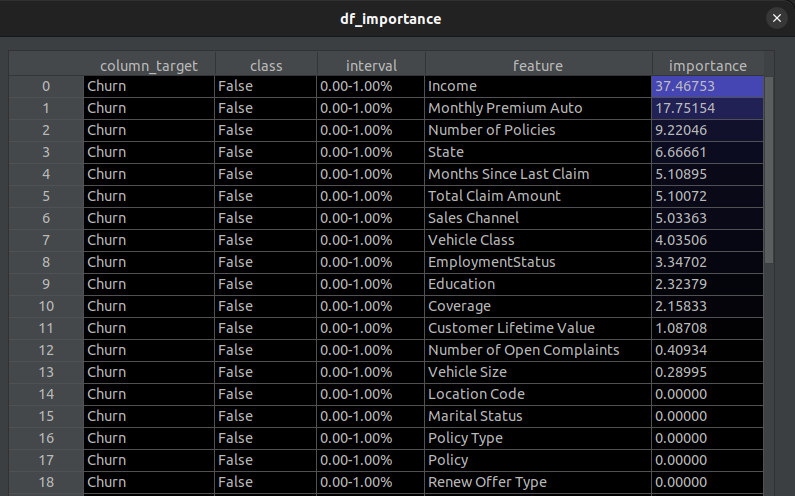Select the feature column header
Image resolution: width=795 pixels, height=496 pixels.
[x=538, y=65]
